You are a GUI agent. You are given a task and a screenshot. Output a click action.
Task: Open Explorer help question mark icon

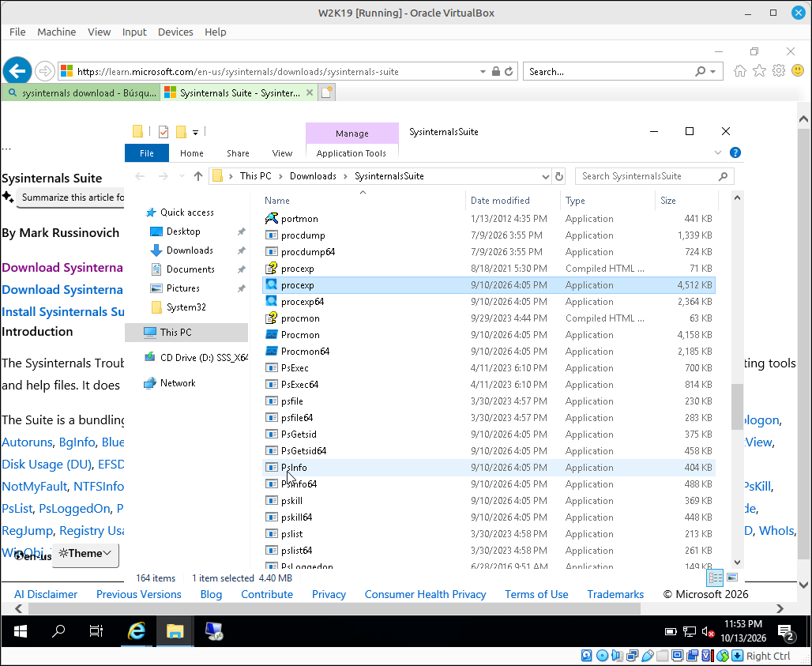pos(735,152)
